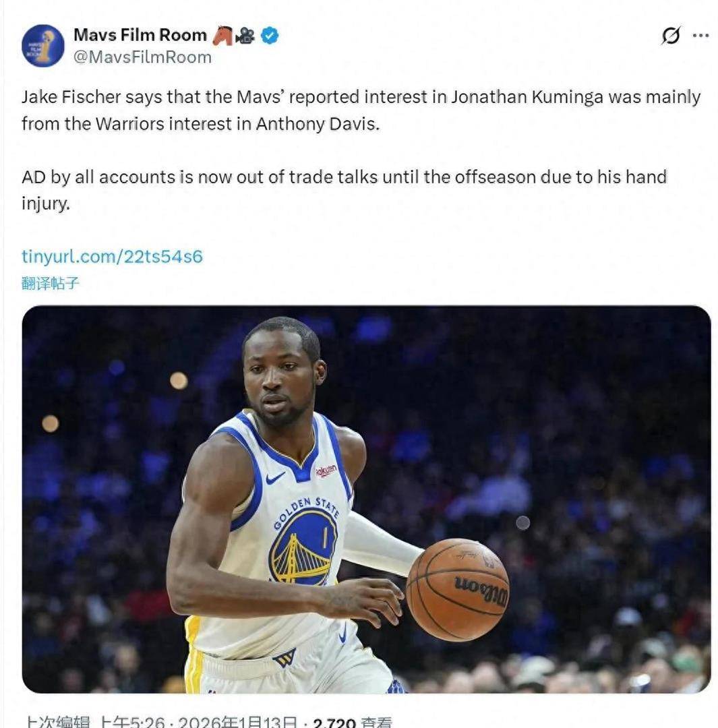Open the three-dot more options menu
The height and width of the screenshot is (728, 718).
tap(700, 36)
